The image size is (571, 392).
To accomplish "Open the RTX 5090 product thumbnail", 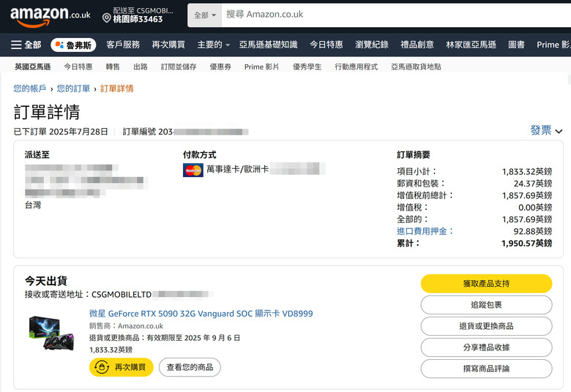I will pyautogui.click(x=52, y=333).
